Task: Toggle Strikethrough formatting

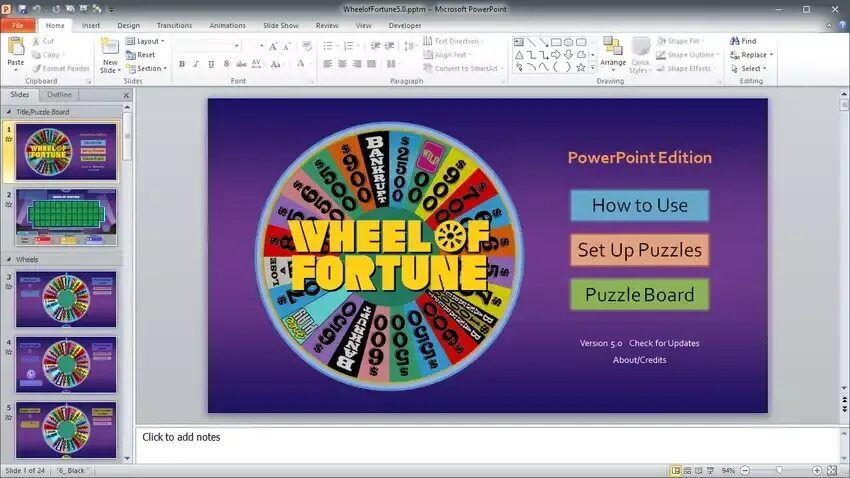Action: pos(241,64)
